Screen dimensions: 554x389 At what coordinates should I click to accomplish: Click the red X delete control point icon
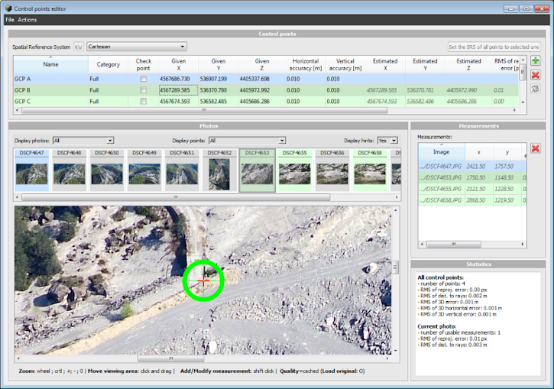535,75
